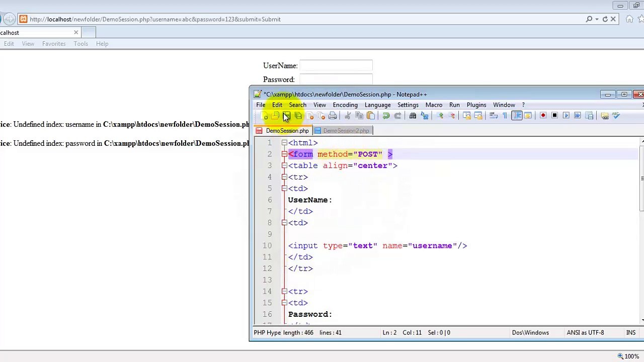Close the current document via toolbar icon
Viewport: 644px width, 362px height.
click(x=310, y=116)
